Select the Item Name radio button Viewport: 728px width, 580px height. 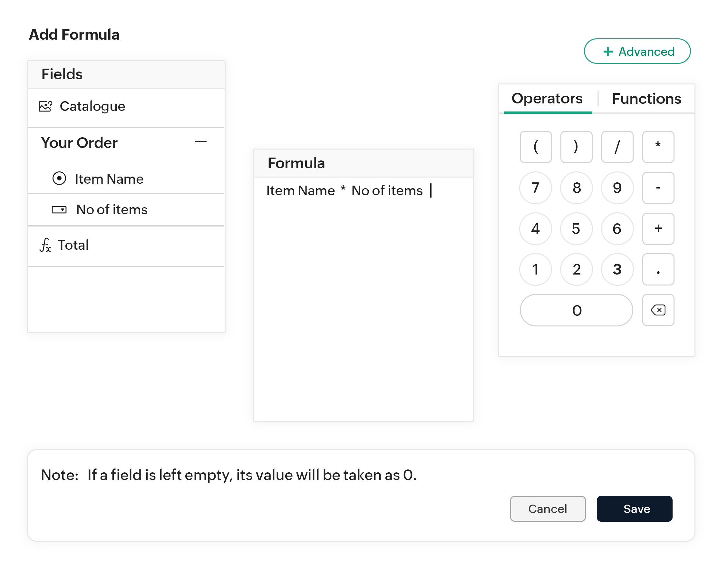(x=59, y=178)
